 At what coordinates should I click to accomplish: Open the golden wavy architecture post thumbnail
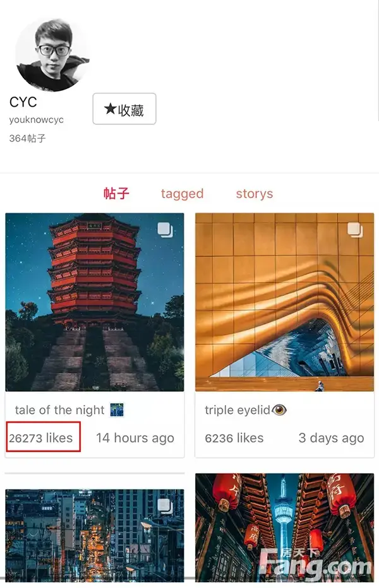(x=285, y=302)
